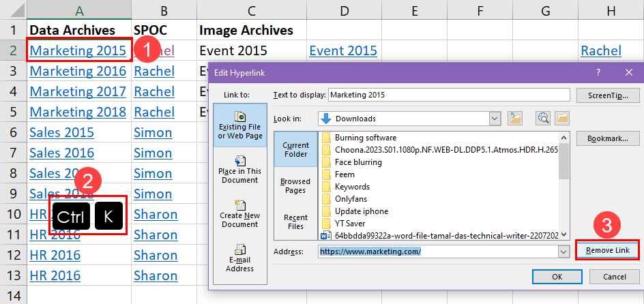Click Simon beside Sales 2016
The width and height of the screenshot is (644, 304).
coord(153,153)
